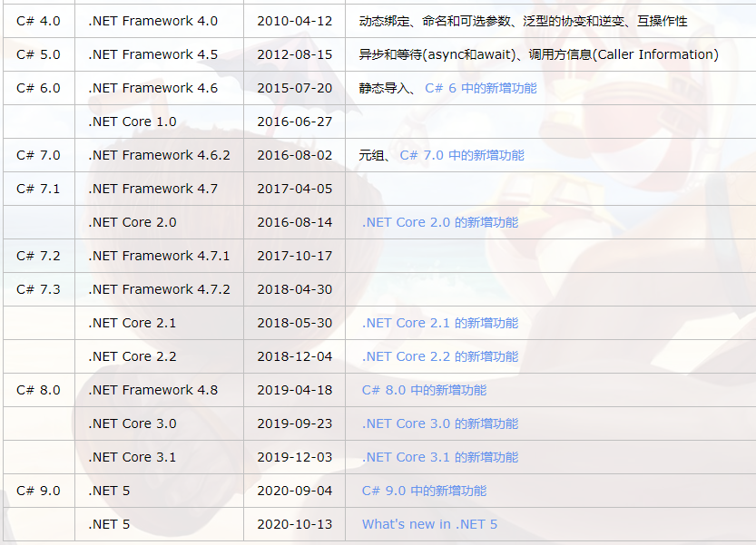
Task: Open the .NET Core 2.0 的新增功能 link
Action: [440, 222]
